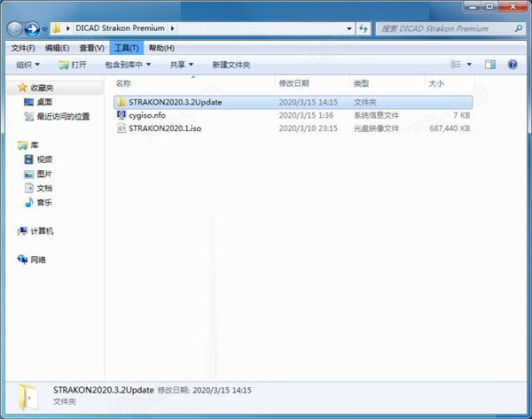The height and width of the screenshot is (419, 532).
Task: Minimize the Explorer window
Action: coord(473,7)
